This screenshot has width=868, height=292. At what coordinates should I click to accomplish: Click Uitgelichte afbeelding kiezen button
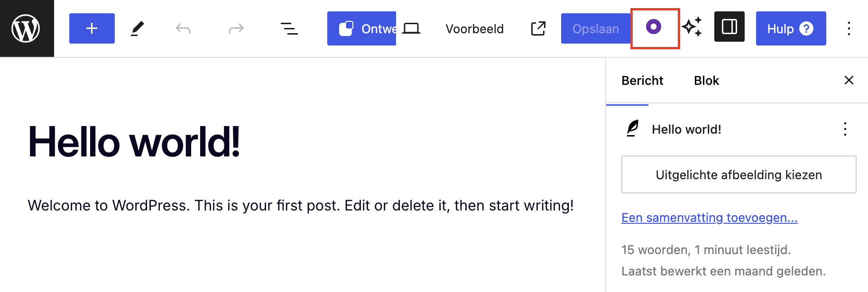coord(739,174)
